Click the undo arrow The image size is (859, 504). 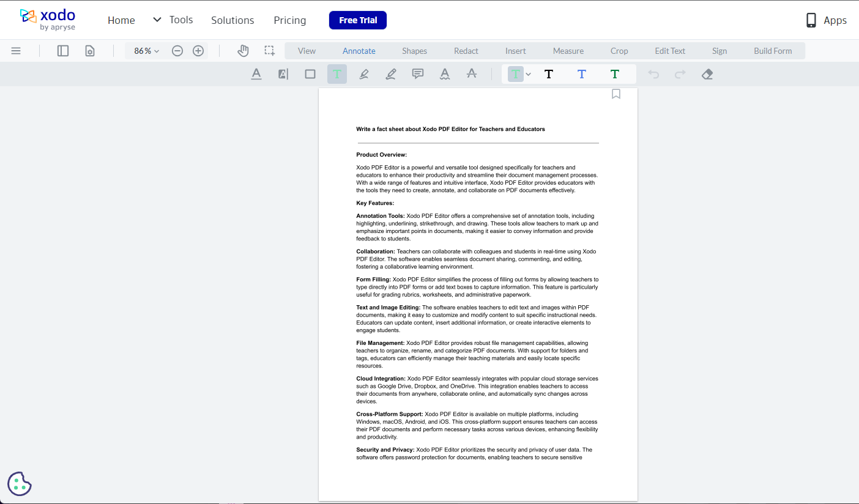click(653, 74)
